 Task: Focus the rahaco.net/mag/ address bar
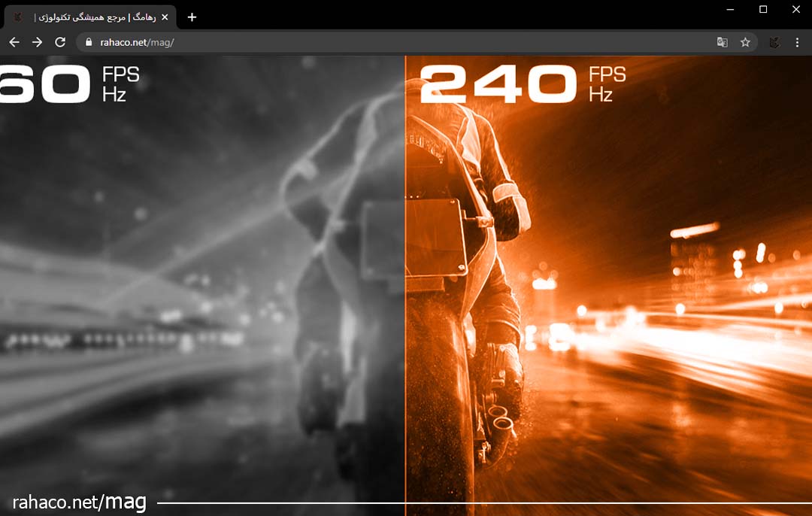[x=376, y=42]
